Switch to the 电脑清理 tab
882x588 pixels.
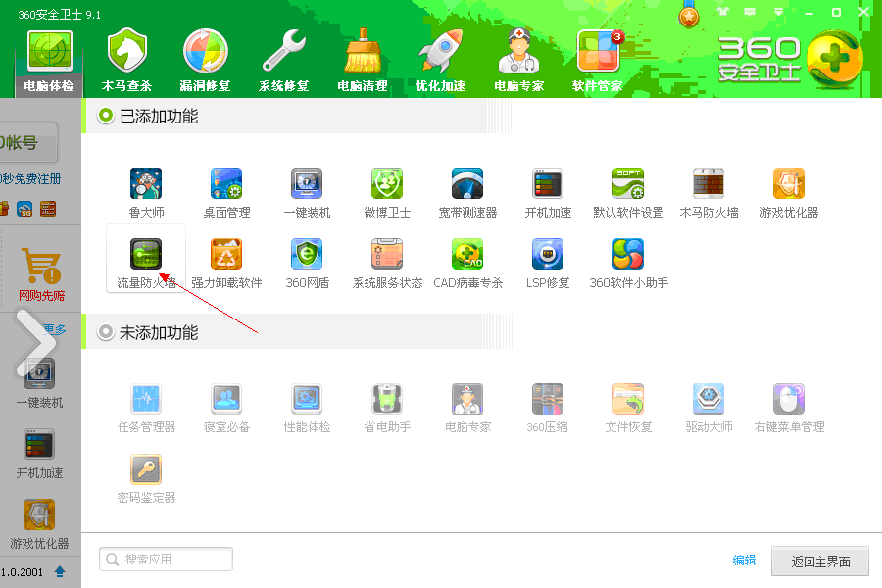click(x=363, y=62)
